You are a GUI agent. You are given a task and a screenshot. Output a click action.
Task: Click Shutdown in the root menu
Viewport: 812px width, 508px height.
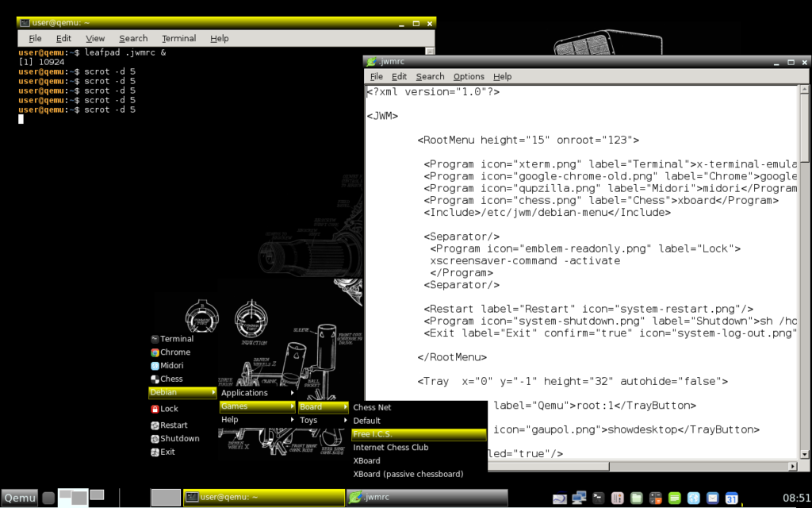pyautogui.click(x=179, y=438)
